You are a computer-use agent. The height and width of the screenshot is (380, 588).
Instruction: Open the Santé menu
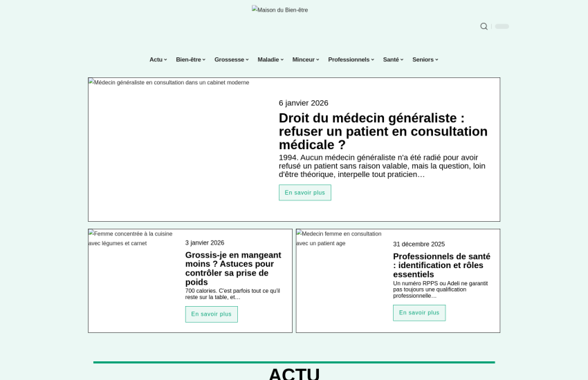click(x=393, y=59)
